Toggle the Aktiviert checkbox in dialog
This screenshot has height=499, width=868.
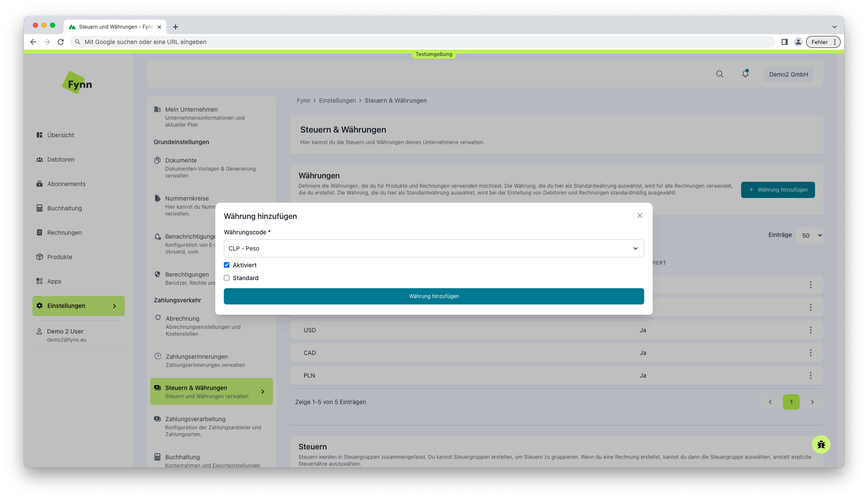[226, 265]
